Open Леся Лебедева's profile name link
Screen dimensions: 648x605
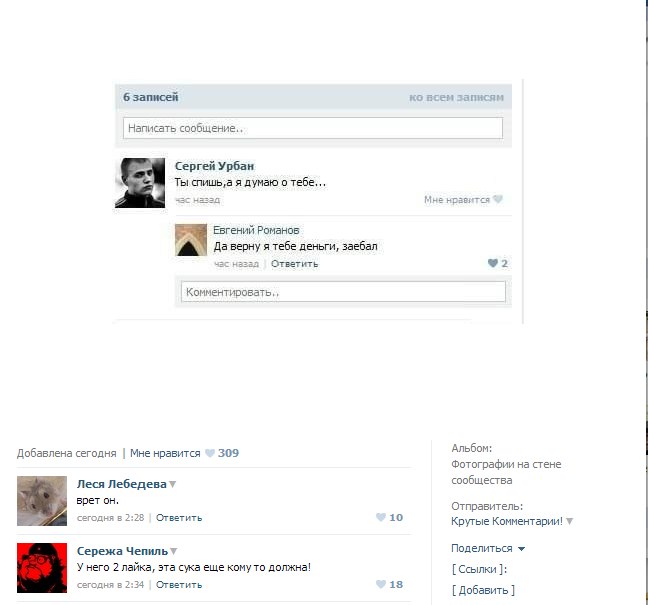(x=121, y=484)
